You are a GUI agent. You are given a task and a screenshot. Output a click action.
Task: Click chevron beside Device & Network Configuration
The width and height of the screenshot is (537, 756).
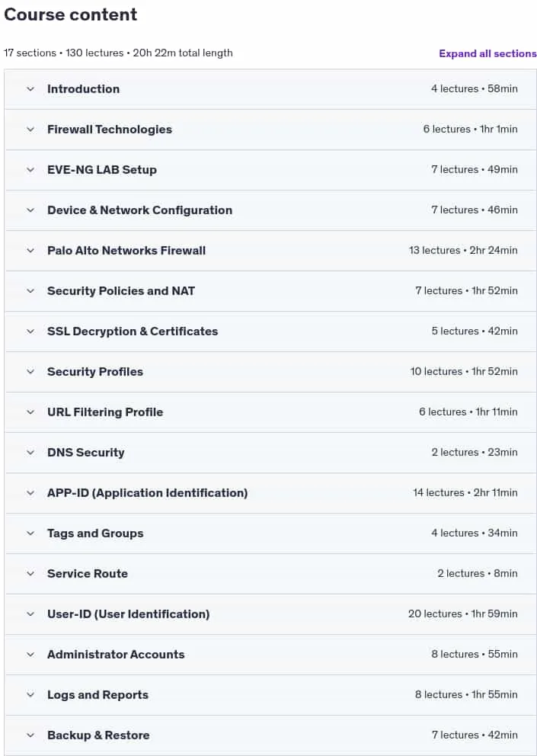click(x=30, y=210)
